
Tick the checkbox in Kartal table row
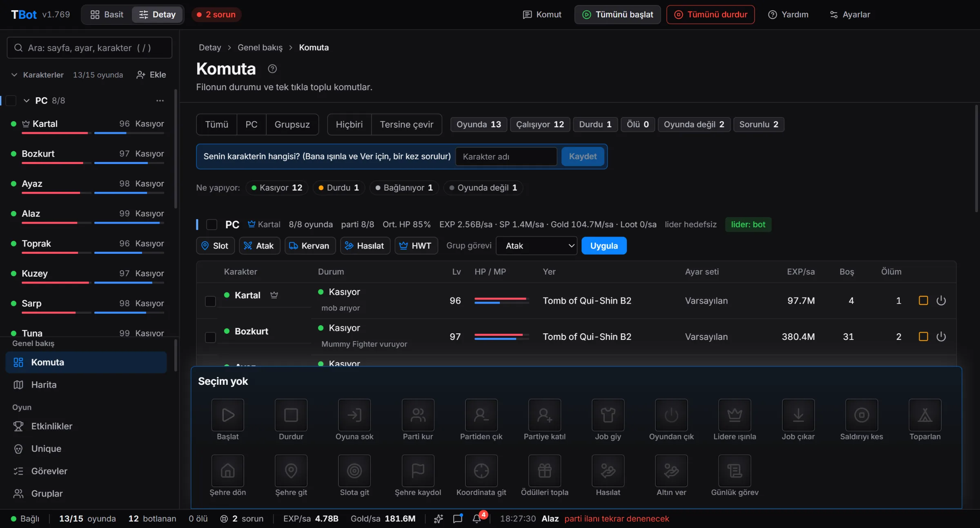click(210, 301)
